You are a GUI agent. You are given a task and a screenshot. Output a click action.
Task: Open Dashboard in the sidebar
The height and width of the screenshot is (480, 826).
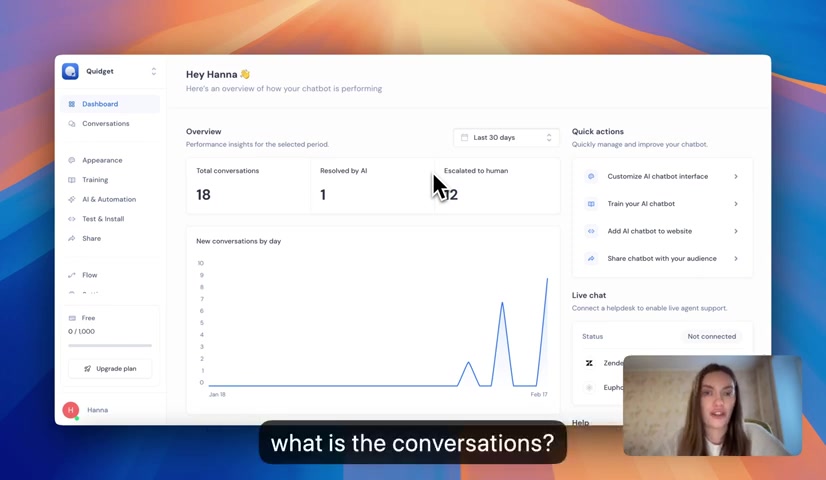pos(110,104)
